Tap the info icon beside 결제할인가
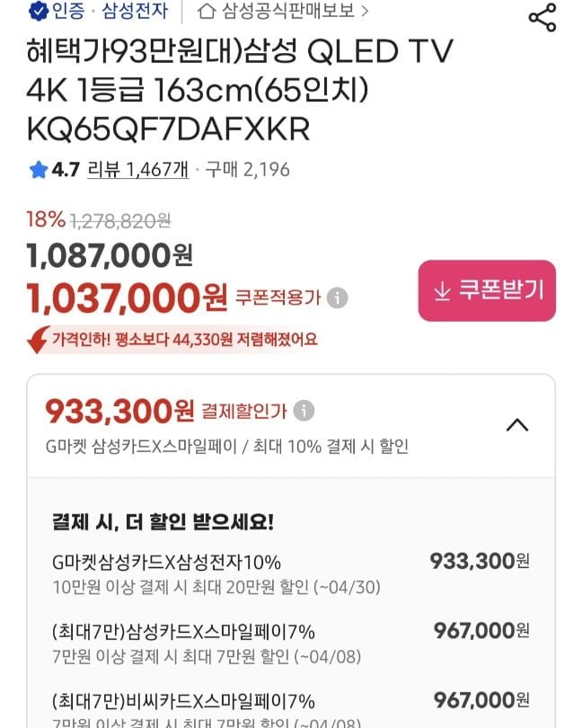The image size is (582, 728). coord(304,412)
